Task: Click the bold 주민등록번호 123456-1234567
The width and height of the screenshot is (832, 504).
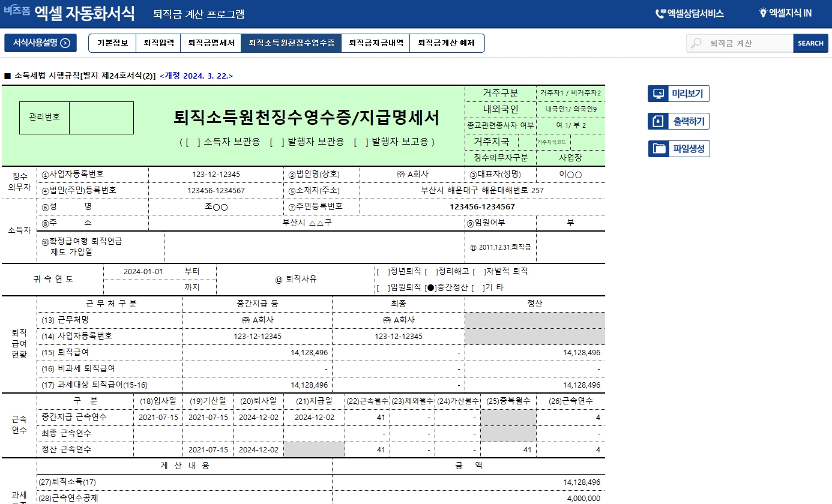Action: click(483, 206)
